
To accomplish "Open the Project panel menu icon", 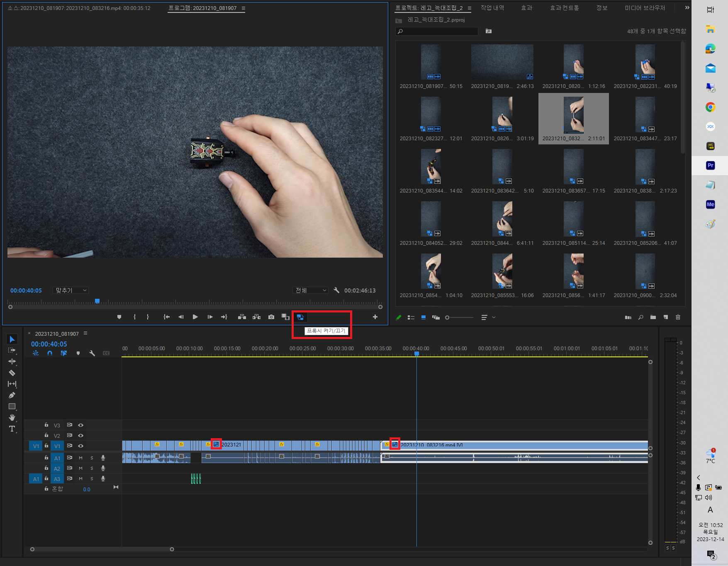I will tap(470, 8).
